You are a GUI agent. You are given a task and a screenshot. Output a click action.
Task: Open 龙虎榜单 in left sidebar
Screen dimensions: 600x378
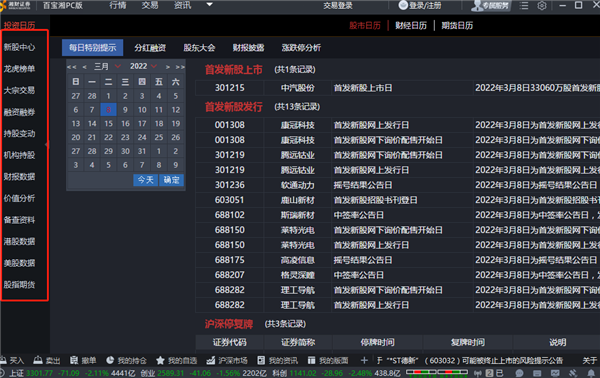(x=19, y=69)
